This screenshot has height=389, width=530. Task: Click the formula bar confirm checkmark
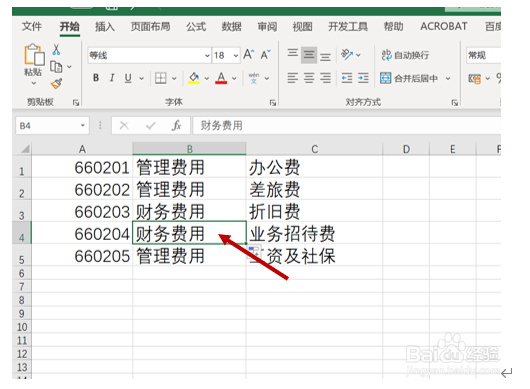point(150,126)
